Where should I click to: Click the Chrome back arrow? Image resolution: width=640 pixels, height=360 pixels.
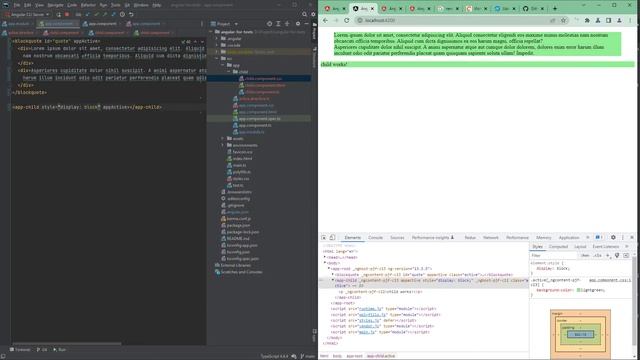tap(325, 20)
